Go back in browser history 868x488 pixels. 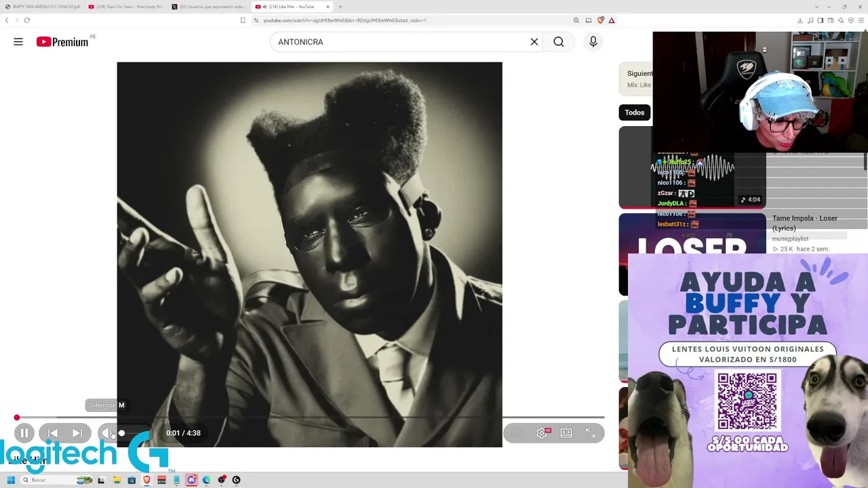click(x=7, y=20)
